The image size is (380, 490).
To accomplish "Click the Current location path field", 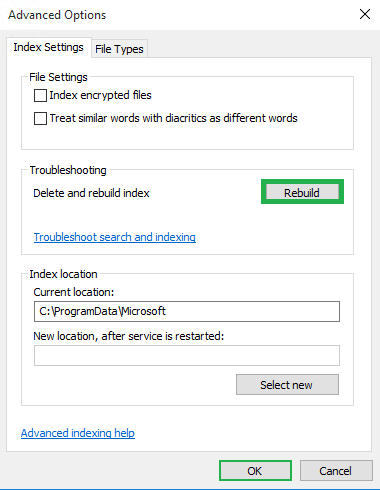I will (187, 311).
